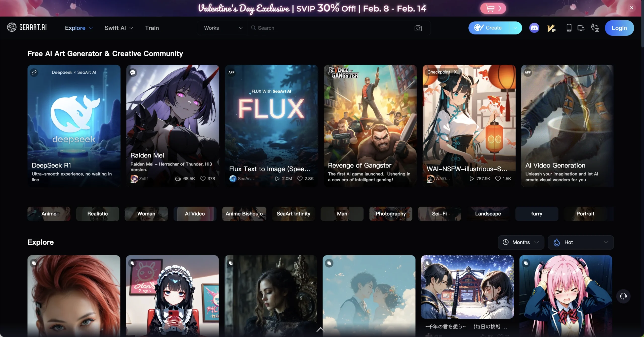
Task: Open the snowy shrine couple image
Action: click(467, 287)
